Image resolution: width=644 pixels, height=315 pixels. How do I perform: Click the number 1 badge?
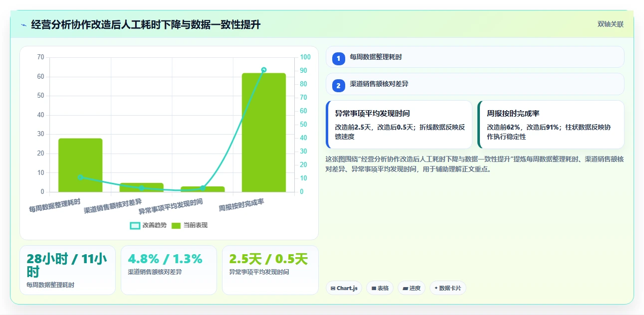(339, 58)
